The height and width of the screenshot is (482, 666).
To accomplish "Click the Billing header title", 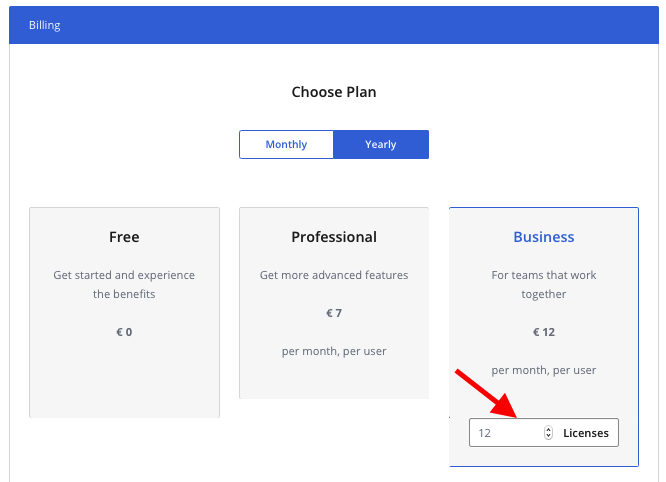I will (45, 25).
